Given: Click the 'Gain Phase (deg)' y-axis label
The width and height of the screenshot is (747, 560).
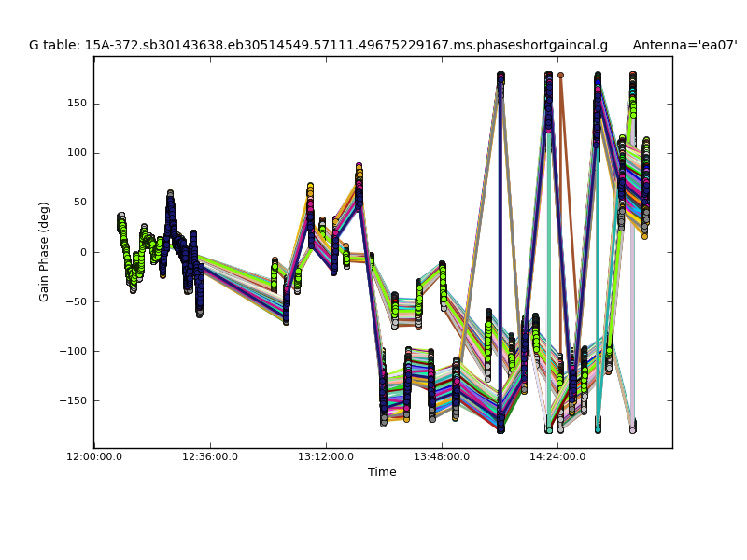Looking at the screenshot, I should pos(44,252).
